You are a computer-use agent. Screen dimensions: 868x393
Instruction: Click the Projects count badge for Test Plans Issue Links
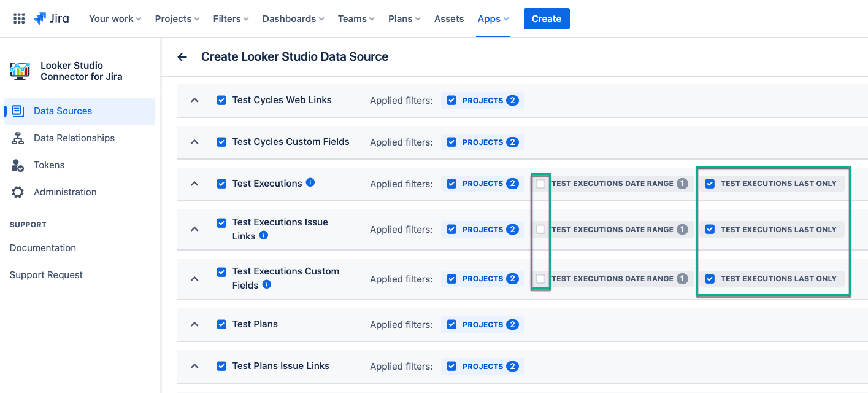(512, 367)
